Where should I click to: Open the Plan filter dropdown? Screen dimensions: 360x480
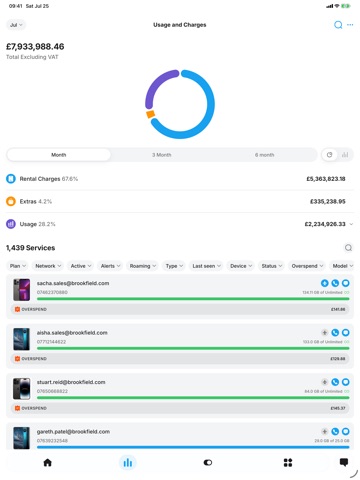coord(17,266)
